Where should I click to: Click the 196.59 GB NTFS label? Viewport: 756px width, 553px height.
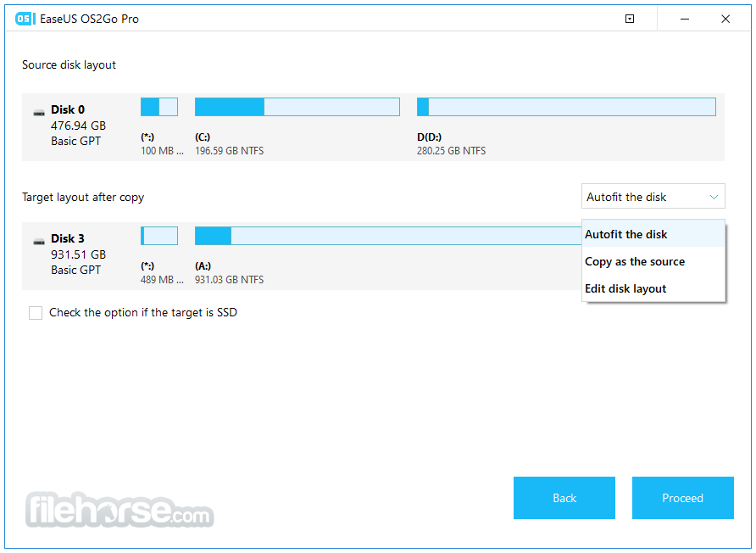[230, 151]
